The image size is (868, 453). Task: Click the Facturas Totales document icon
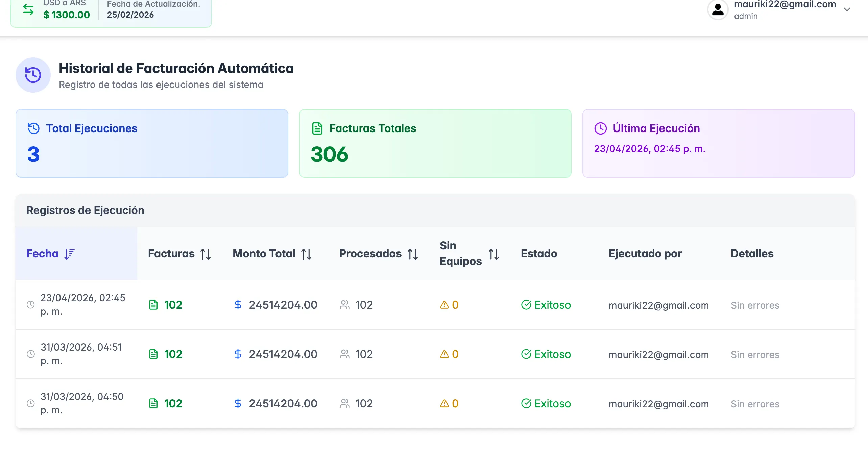(x=317, y=128)
